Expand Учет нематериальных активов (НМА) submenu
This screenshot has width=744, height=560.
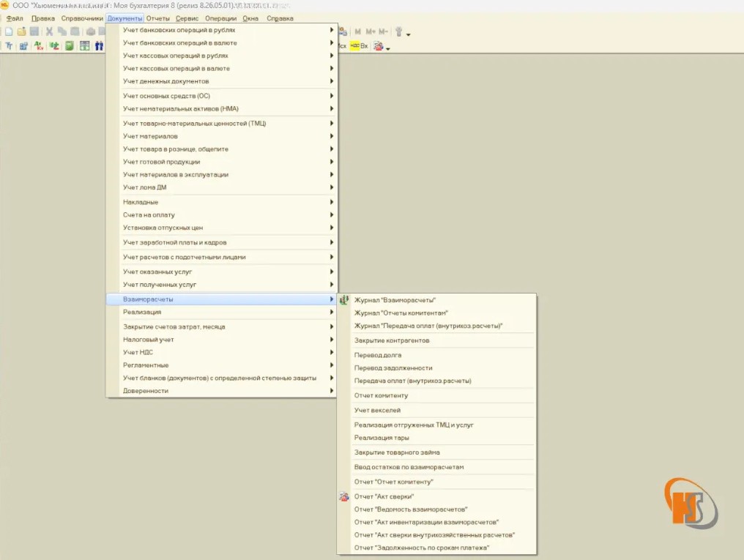pyautogui.click(x=221, y=108)
